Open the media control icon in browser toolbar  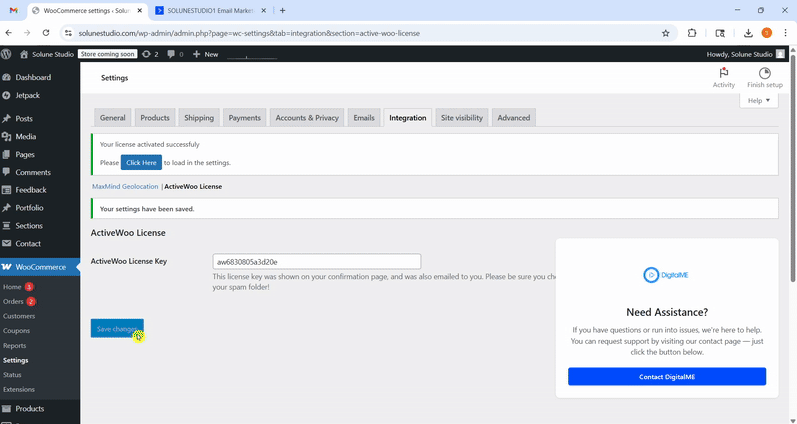pyautogui.click(x=720, y=33)
